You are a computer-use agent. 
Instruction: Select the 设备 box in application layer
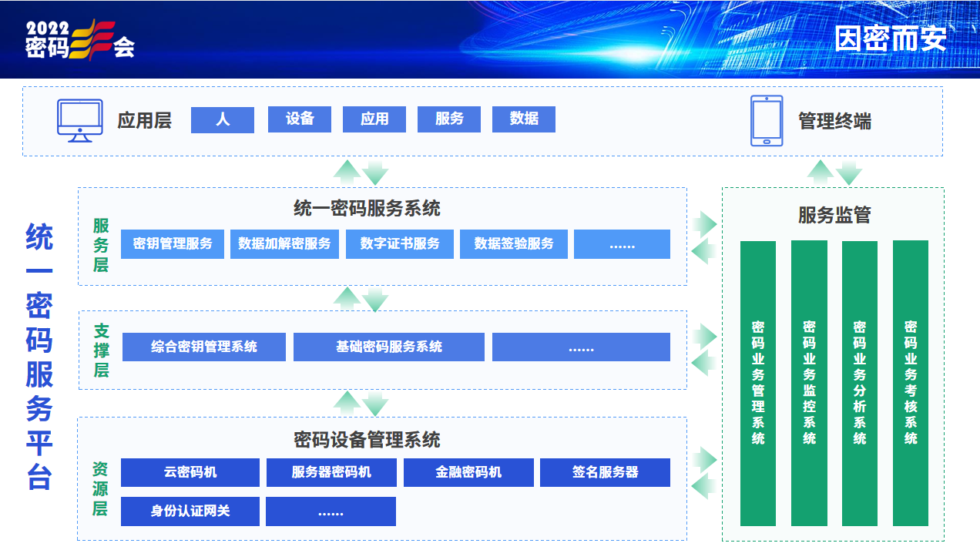coord(300,119)
